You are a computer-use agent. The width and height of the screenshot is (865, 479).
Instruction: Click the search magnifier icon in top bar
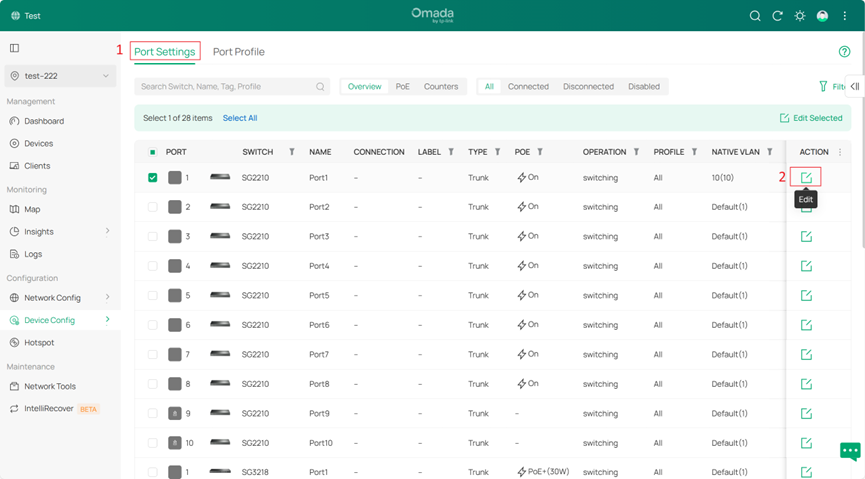pos(756,16)
